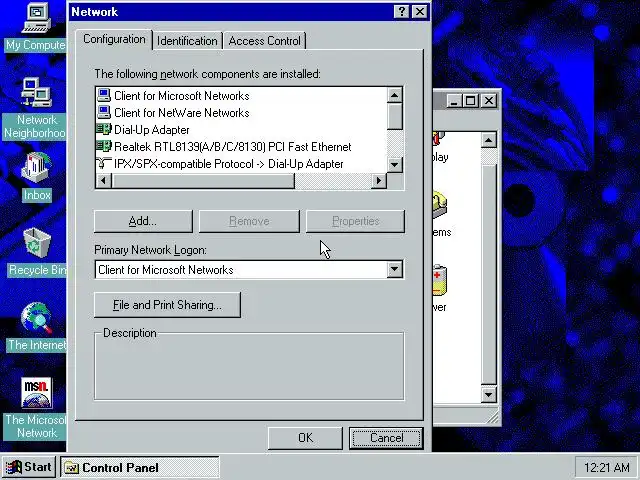Confirm the Network dialog with OK
Screen dimensions: 640x480
(x=305, y=438)
